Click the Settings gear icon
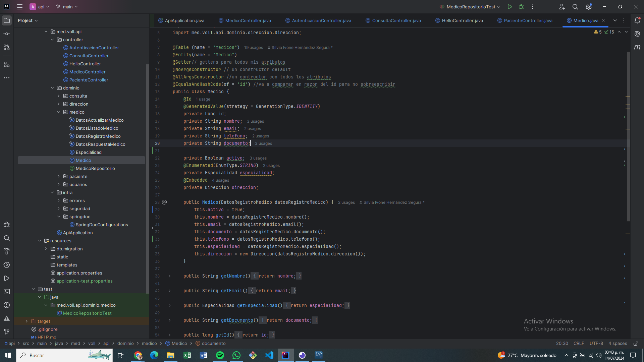Screen dimensions: 644x362 click(588, 7)
